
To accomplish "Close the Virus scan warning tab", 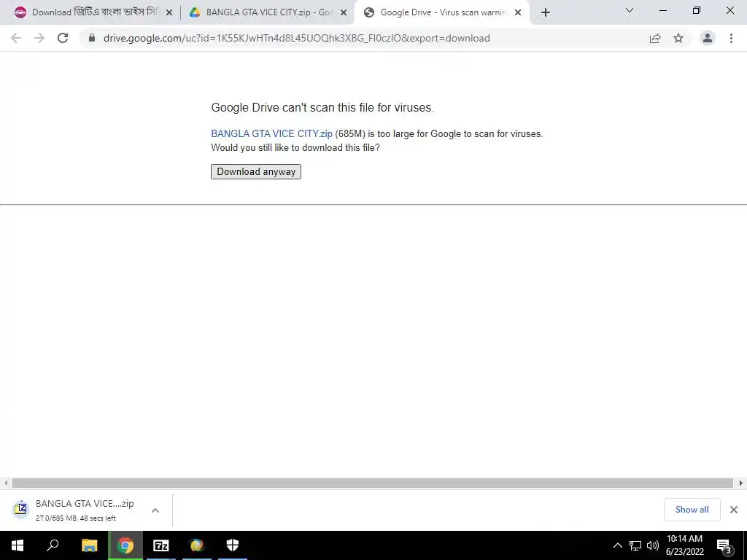I will (x=518, y=12).
